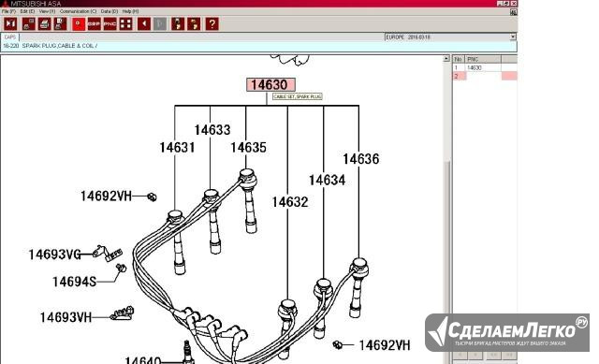The image size is (599, 364).
Task: Click the four-squares grid view icon
Action: [126, 24]
